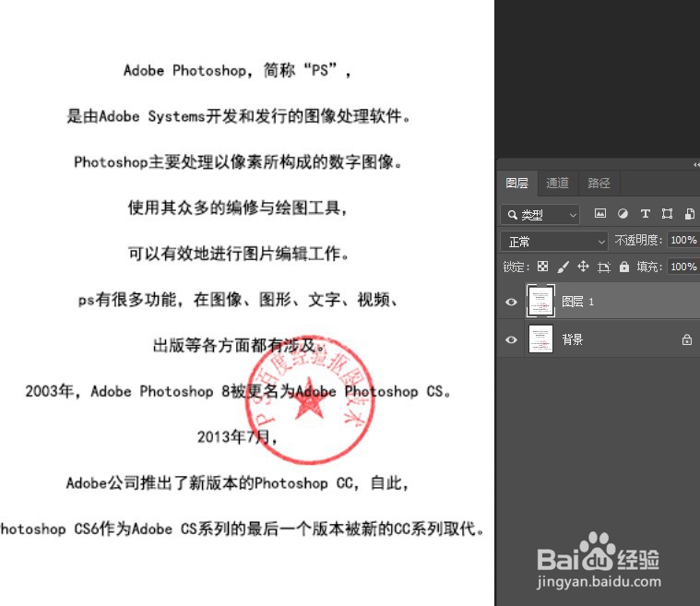Filter layers by type (T) icon

(x=645, y=214)
